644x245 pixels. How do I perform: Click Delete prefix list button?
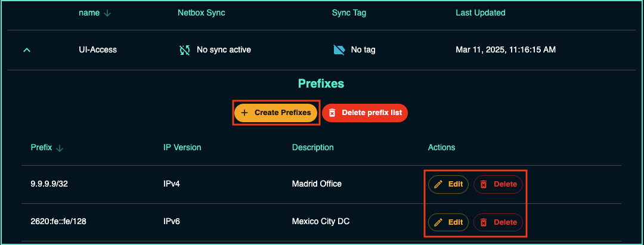pyautogui.click(x=365, y=112)
